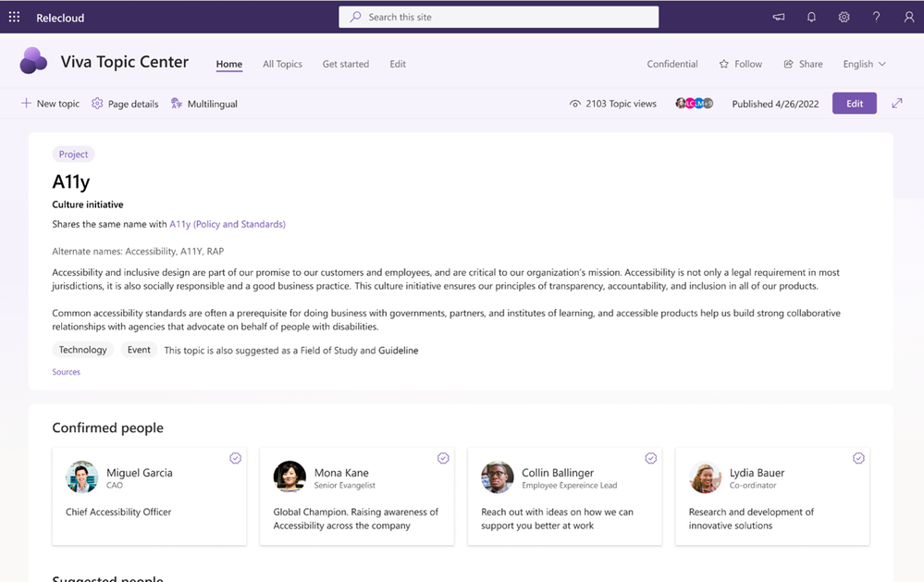
Task: Click the help question mark icon
Action: point(876,17)
